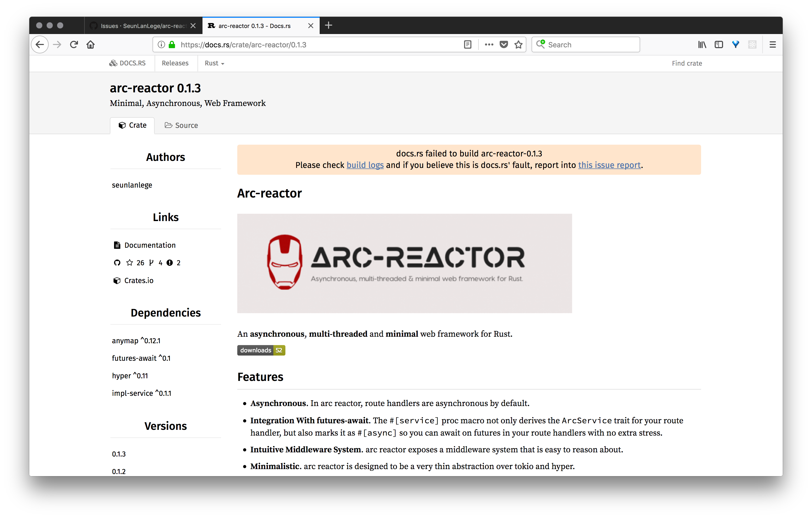
Task: Toggle Reader View mode
Action: tap(467, 44)
